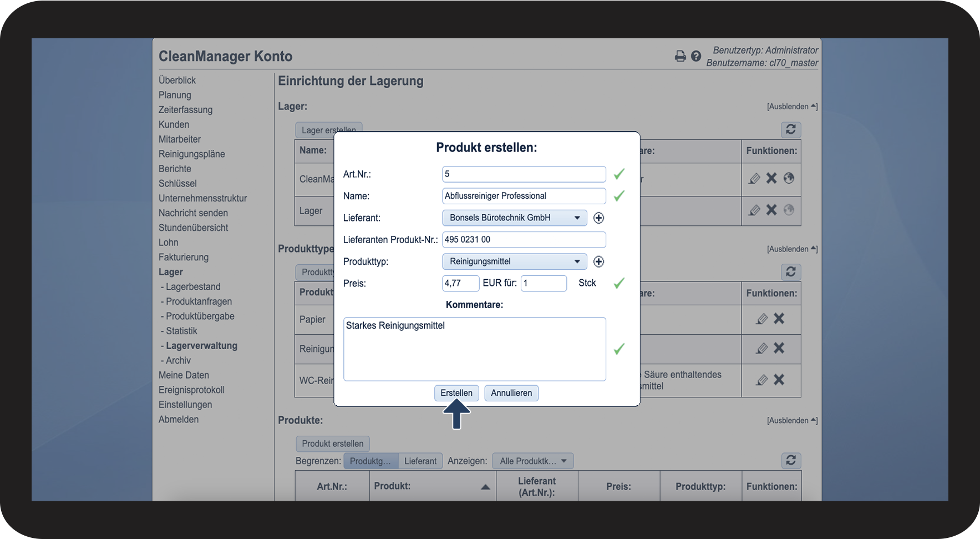Open Überblick in sidebar
Screen dimensions: 980x539
click(177, 80)
